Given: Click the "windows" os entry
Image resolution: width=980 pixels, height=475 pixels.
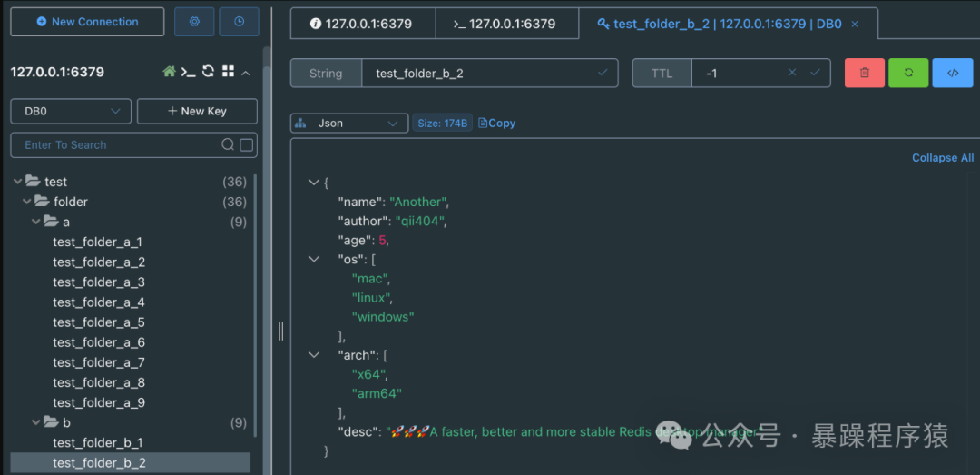Looking at the screenshot, I should click(x=383, y=317).
